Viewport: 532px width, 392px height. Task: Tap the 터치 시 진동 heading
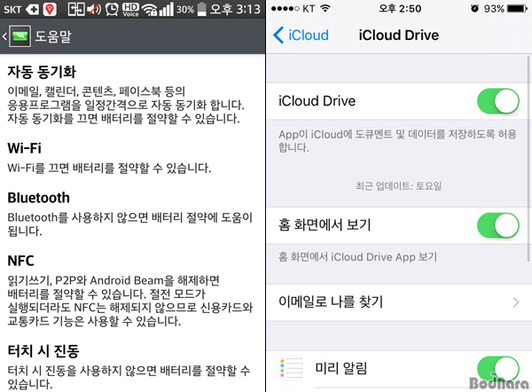43,351
